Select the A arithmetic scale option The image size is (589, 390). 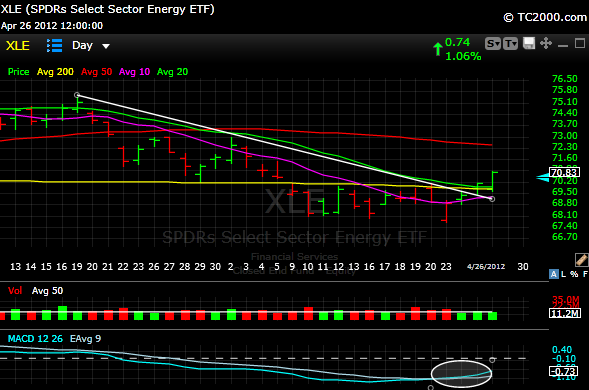(554, 274)
